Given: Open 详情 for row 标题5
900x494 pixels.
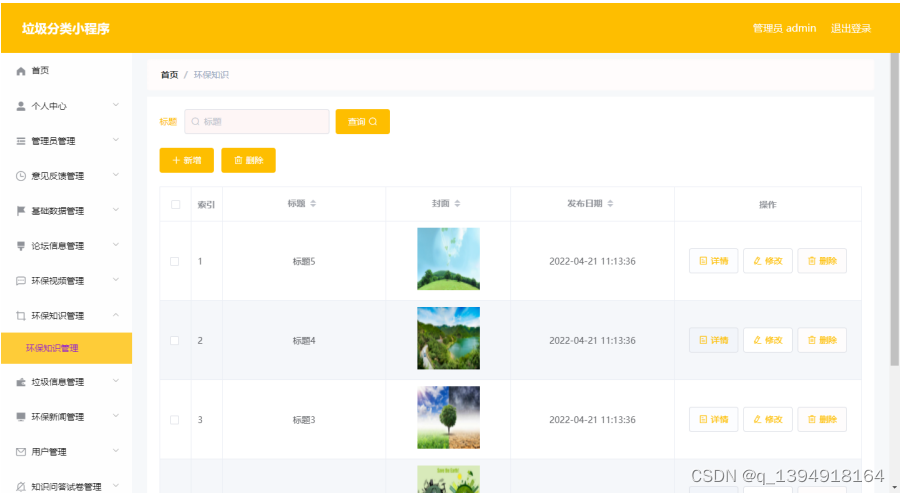Looking at the screenshot, I should (x=713, y=261).
